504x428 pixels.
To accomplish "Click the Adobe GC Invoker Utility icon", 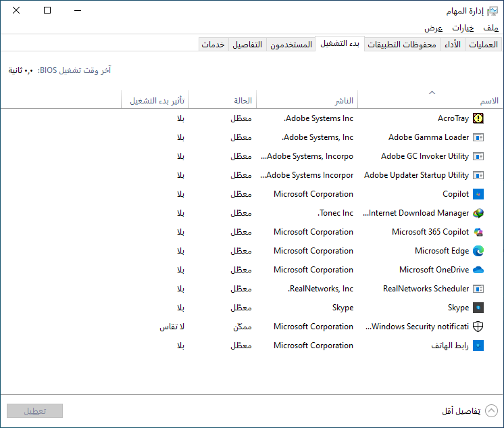I will (x=478, y=156).
